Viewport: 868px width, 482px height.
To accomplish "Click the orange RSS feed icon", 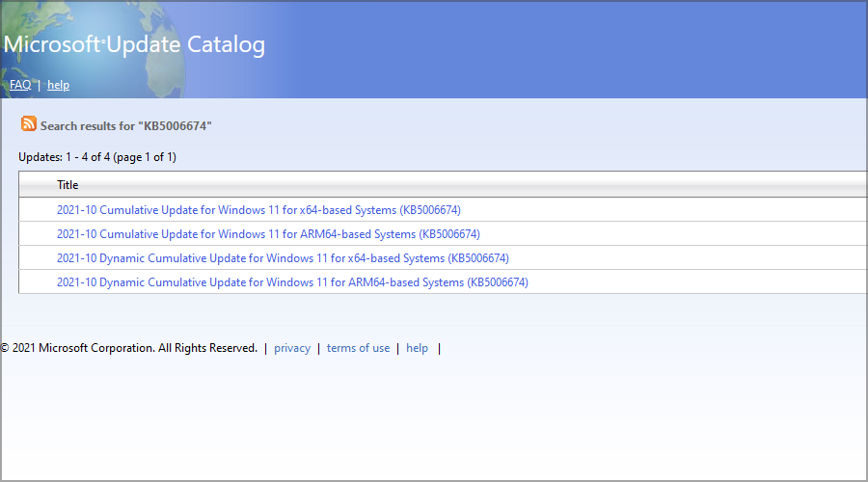I will (29, 123).
